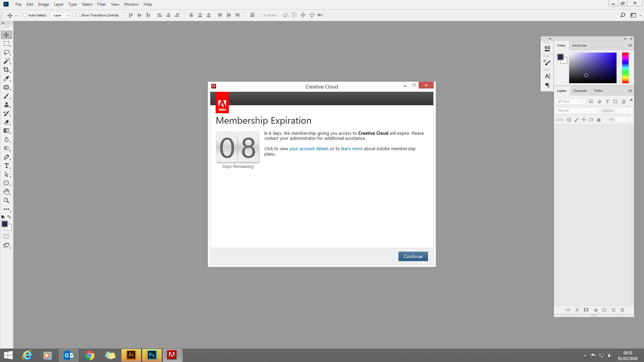Image resolution: width=644 pixels, height=362 pixels.
Task: Expand the layer Kind filter dropdown
Action: (x=571, y=101)
